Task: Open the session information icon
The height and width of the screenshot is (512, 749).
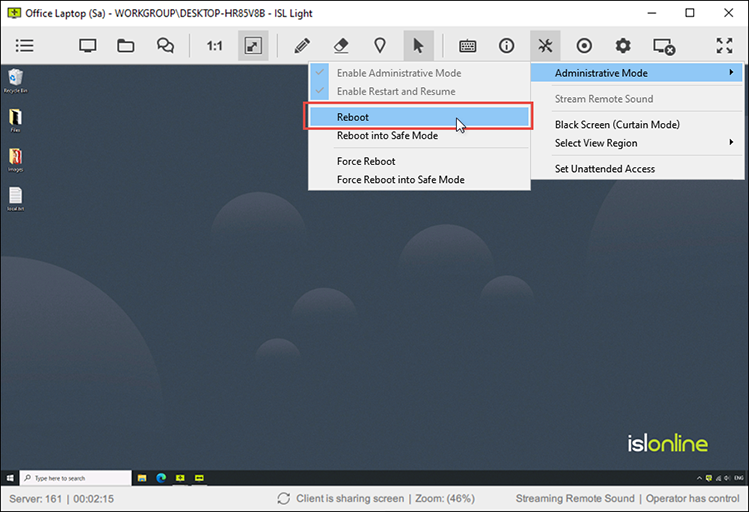Action: point(506,45)
